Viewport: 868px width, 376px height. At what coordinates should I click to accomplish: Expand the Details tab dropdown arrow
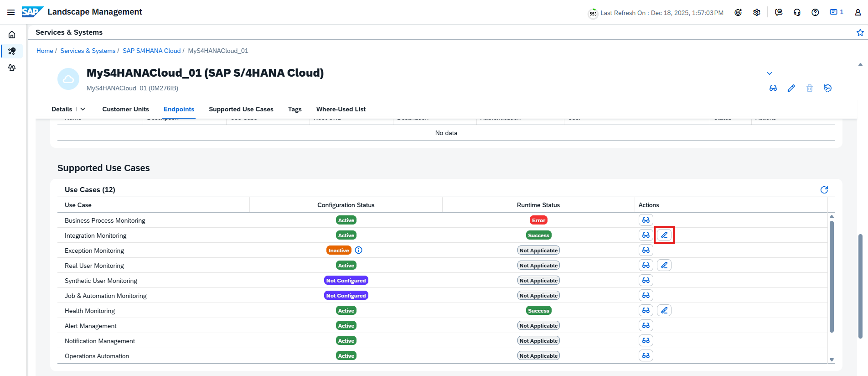click(x=83, y=109)
